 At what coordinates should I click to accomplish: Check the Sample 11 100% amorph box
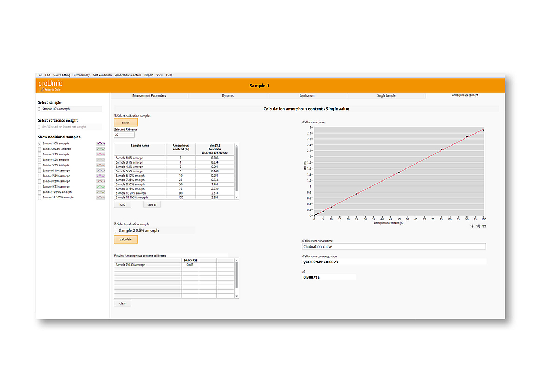click(40, 197)
